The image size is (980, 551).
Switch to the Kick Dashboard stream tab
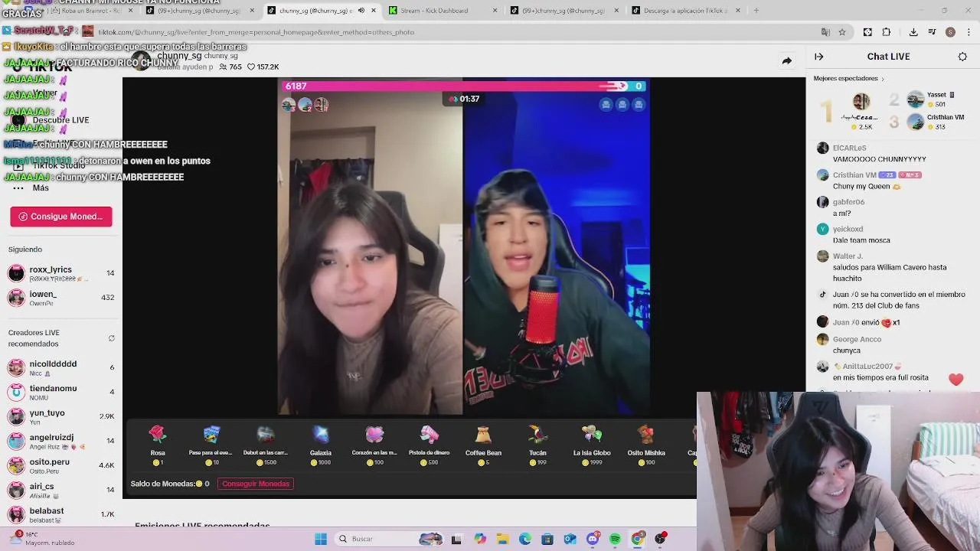[443, 11]
